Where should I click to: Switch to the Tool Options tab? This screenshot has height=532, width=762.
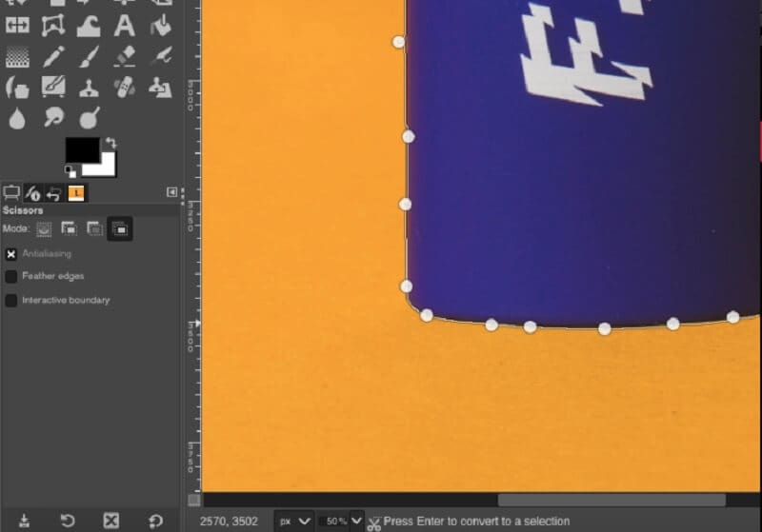(x=12, y=193)
